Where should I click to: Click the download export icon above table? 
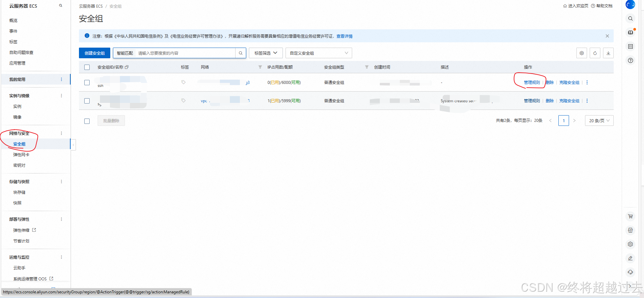tap(608, 53)
